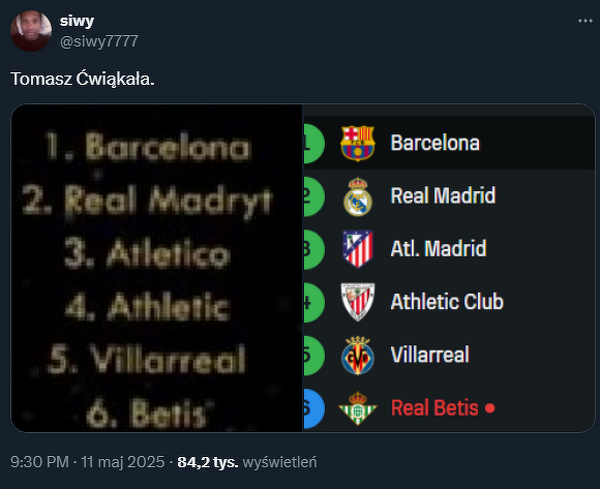Select the Athletic Club team name

click(446, 302)
